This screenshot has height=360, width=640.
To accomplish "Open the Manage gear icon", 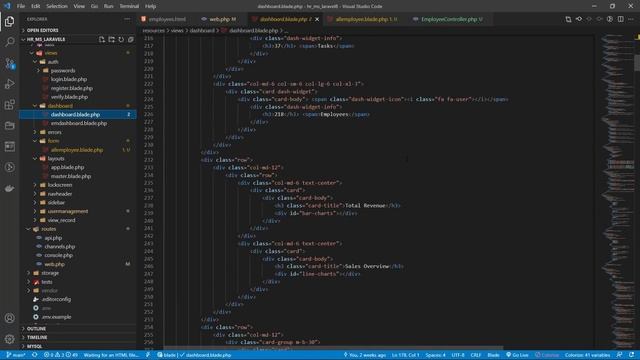I will coord(9,339).
